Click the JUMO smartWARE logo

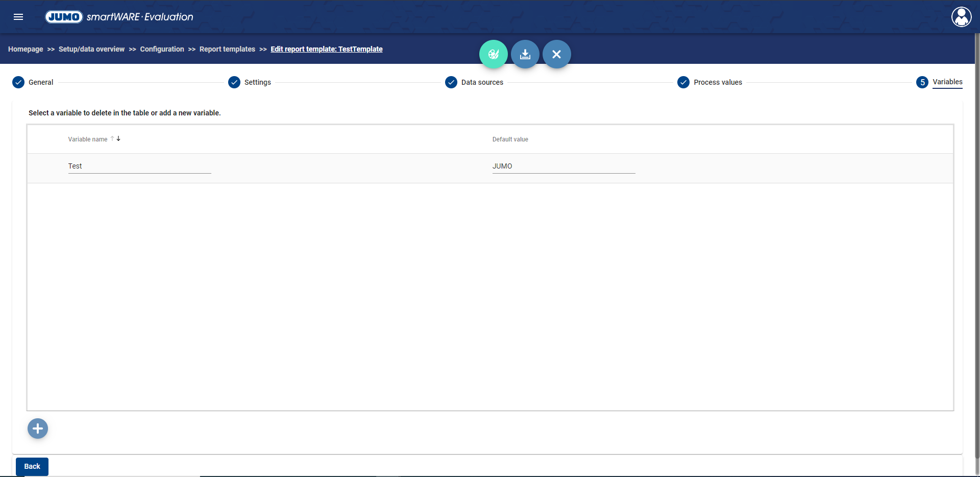click(x=119, y=17)
